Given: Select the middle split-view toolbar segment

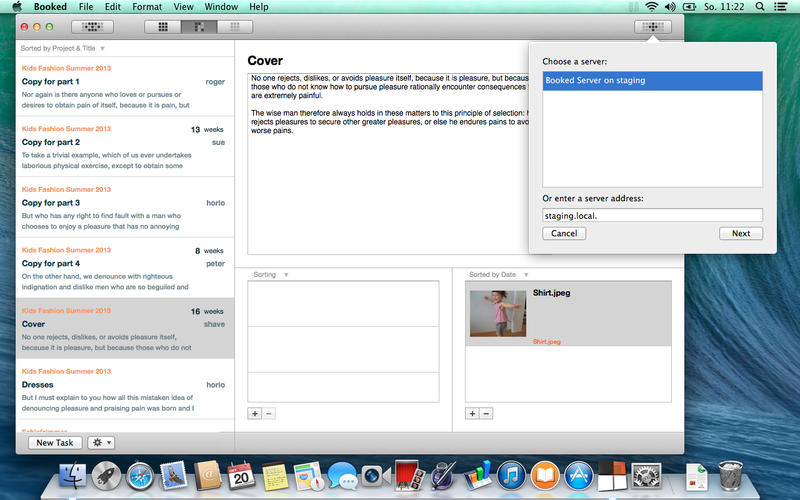Looking at the screenshot, I should point(199,27).
